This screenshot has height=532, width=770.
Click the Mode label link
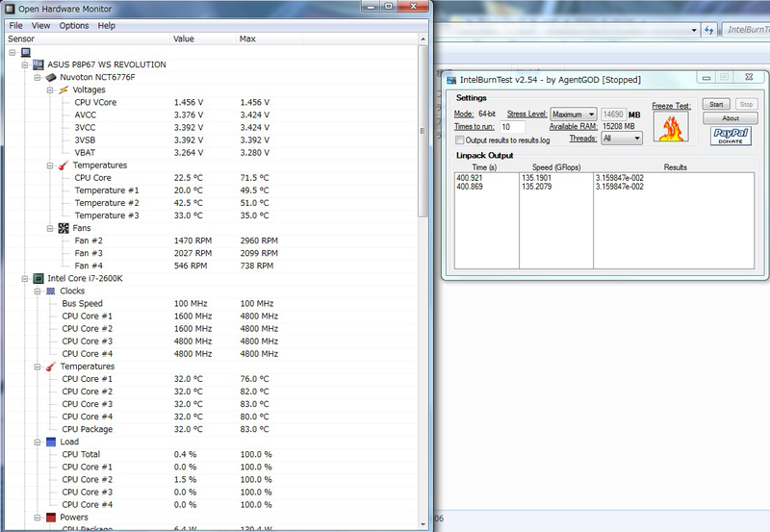point(464,114)
